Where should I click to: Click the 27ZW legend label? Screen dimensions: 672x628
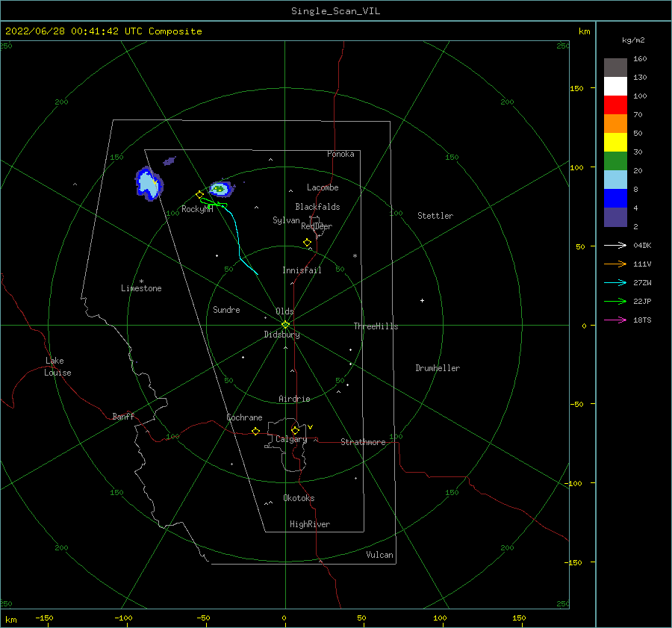(642, 282)
